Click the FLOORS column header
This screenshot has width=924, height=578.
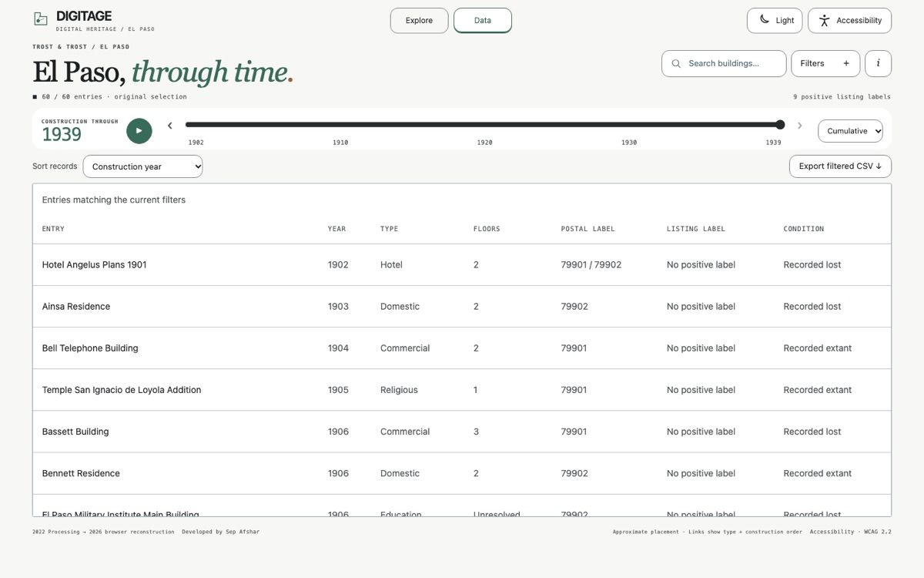tap(487, 229)
